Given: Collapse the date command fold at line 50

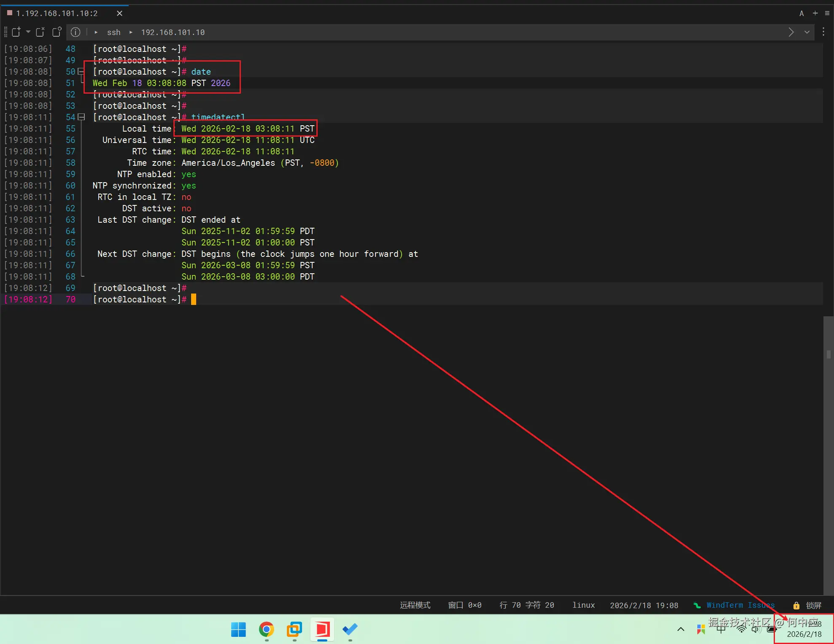Looking at the screenshot, I should click(x=81, y=72).
